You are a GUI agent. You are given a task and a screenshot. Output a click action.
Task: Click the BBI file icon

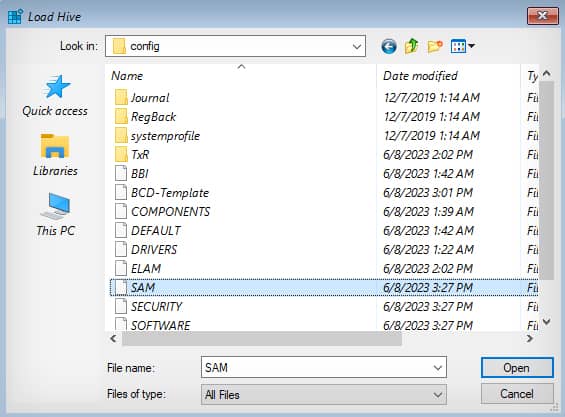(121, 174)
